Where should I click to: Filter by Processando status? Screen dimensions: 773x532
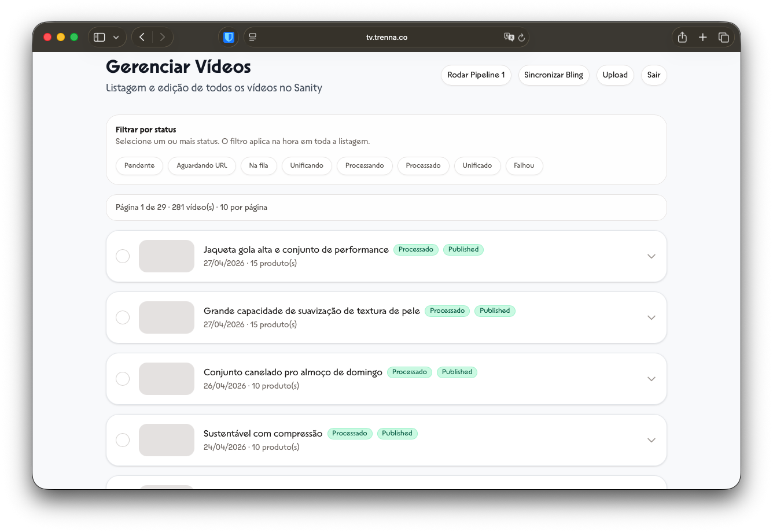365,165
